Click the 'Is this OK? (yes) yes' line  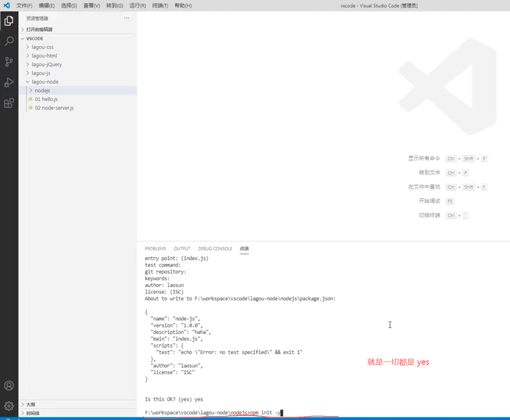[x=174, y=399]
